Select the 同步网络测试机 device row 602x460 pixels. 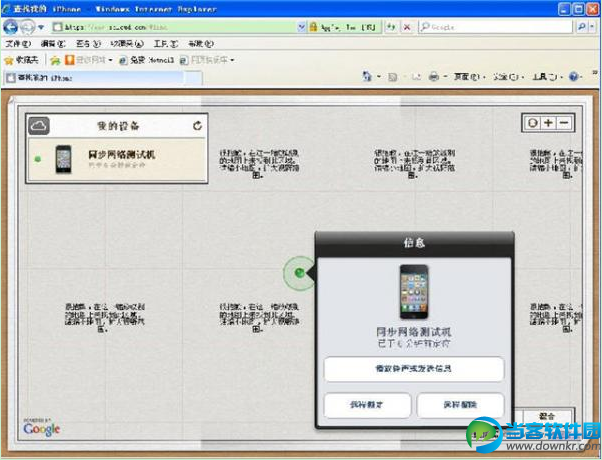point(118,159)
